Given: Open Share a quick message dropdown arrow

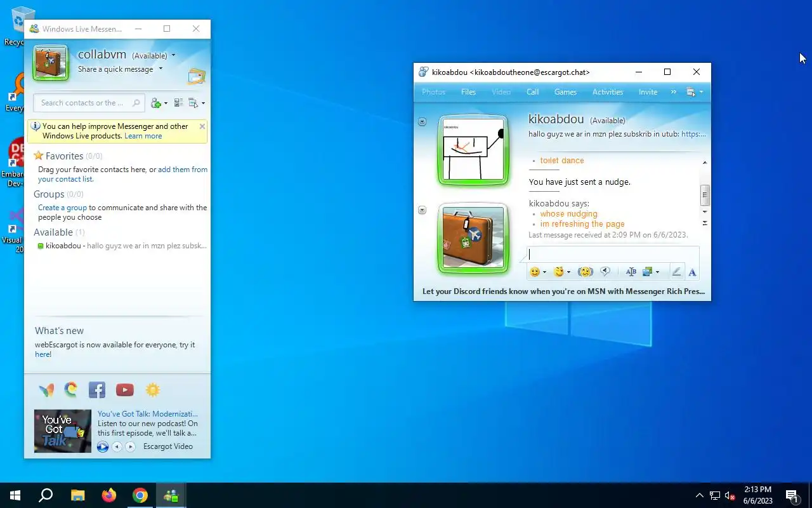Looking at the screenshot, I should click(x=160, y=69).
